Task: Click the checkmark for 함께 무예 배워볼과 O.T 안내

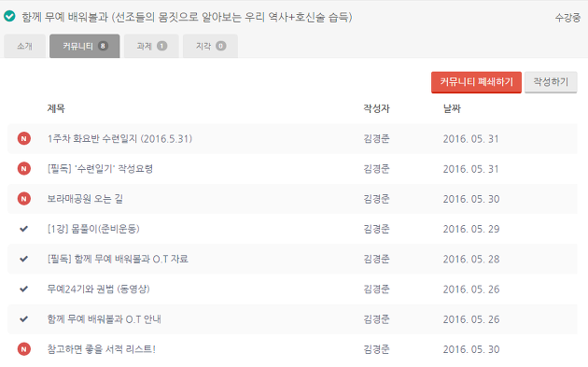Action: 23,319
